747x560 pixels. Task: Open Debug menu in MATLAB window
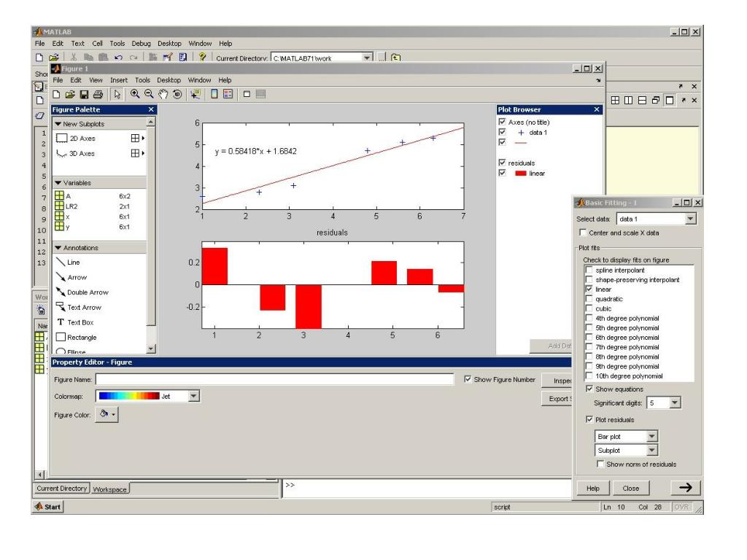[141, 43]
